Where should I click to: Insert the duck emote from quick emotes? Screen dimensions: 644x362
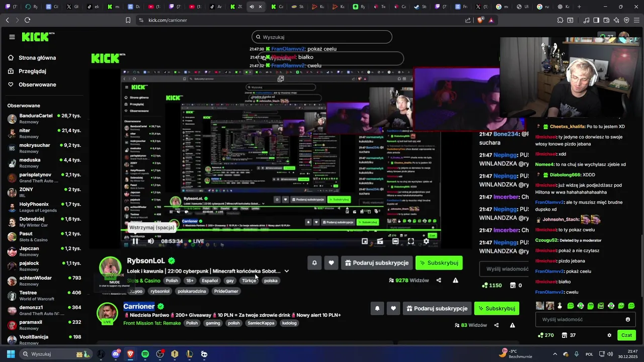(x=559, y=306)
